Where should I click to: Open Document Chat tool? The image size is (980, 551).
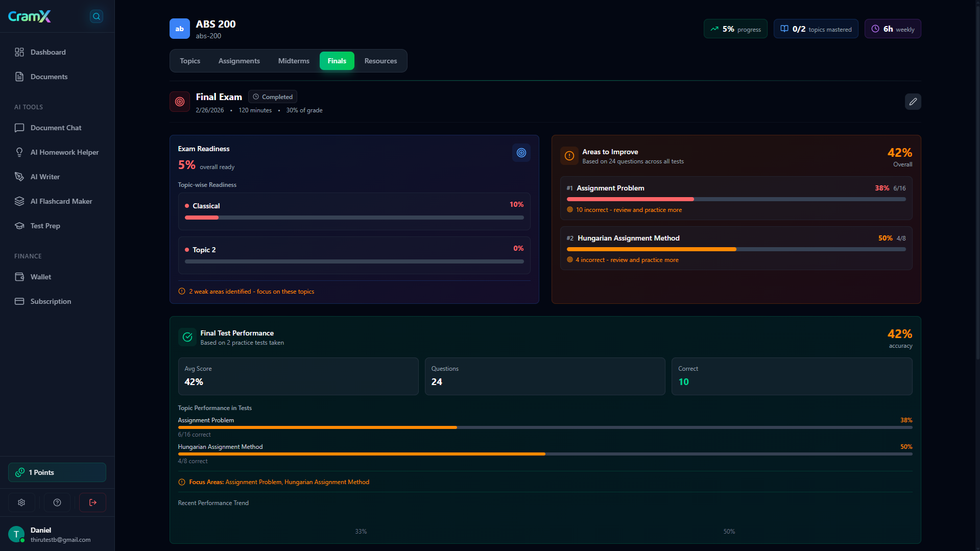pos(57,128)
